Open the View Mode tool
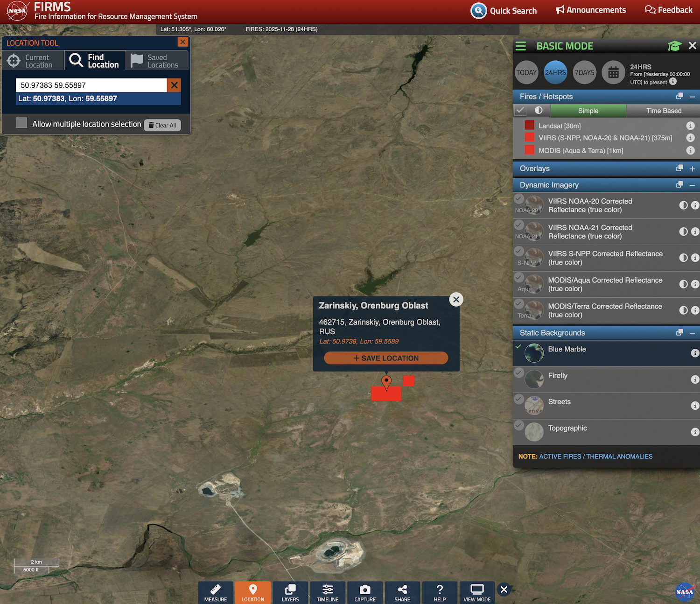700x604 pixels. click(x=477, y=592)
